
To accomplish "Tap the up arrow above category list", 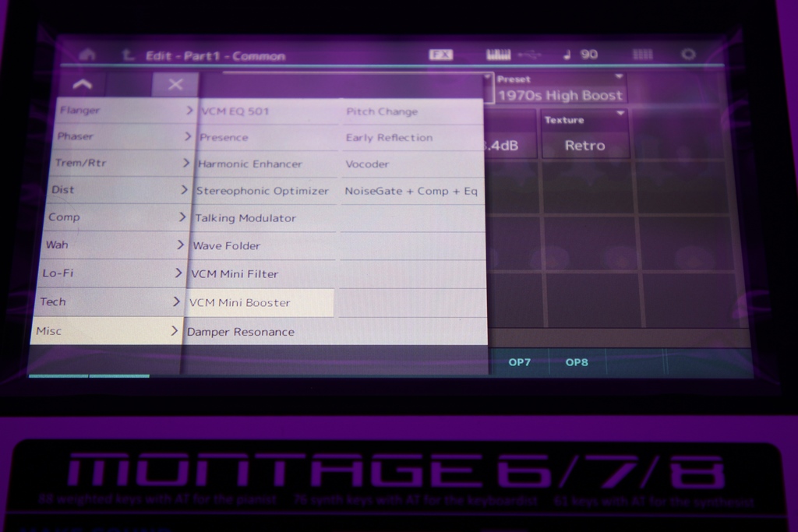I will click(x=83, y=84).
